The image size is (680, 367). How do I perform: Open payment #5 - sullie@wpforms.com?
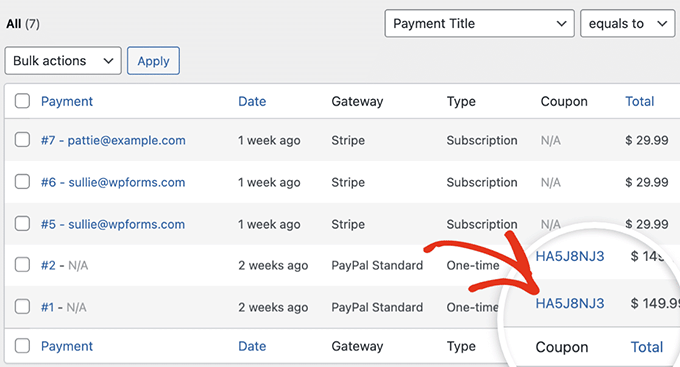pos(113,224)
